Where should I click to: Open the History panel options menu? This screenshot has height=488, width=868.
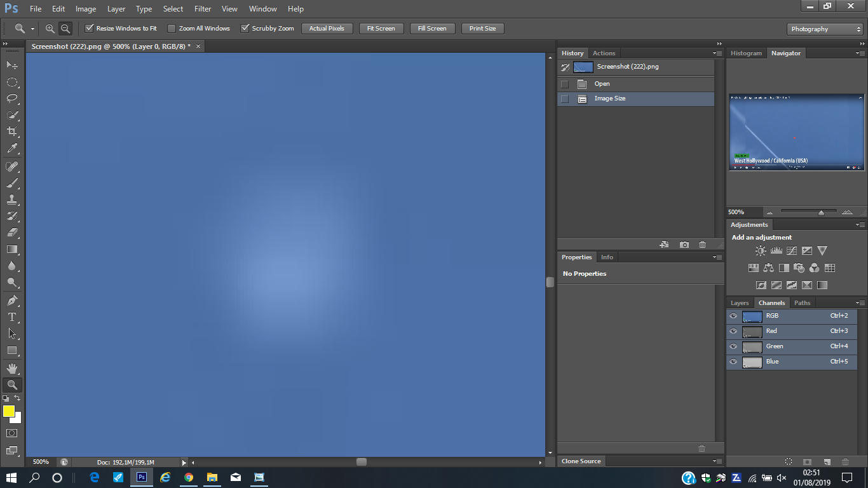(x=718, y=53)
